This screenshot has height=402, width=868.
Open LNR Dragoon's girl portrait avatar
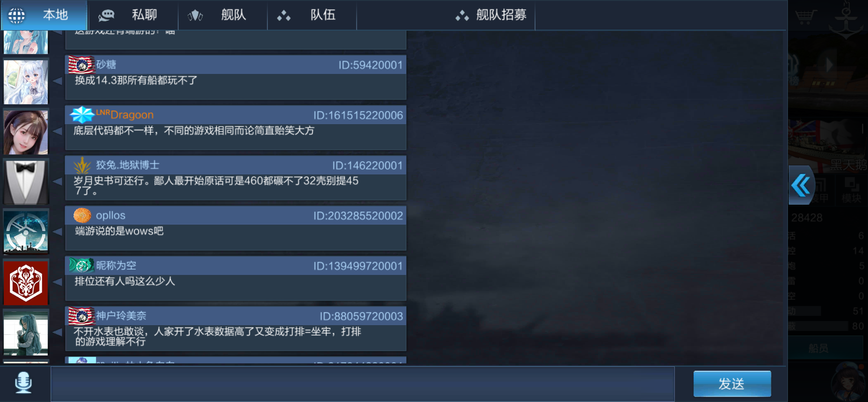(x=26, y=132)
